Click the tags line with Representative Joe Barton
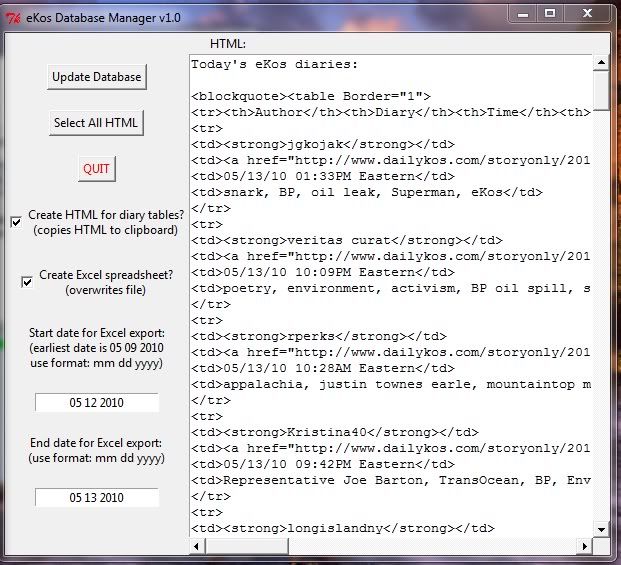The width and height of the screenshot is (621, 565). click(391, 480)
